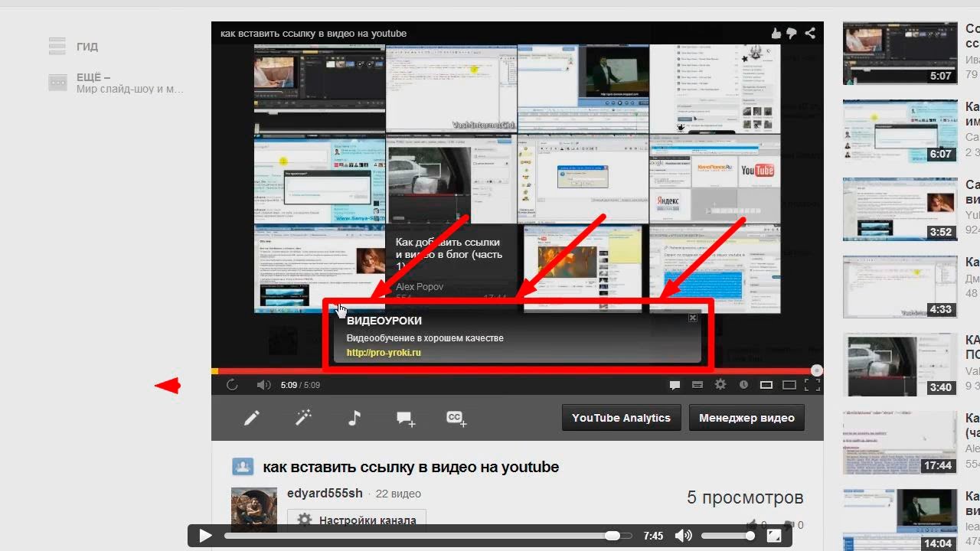Open the CC captions editor icon
This screenshot has width=980, height=551.
coord(456,418)
